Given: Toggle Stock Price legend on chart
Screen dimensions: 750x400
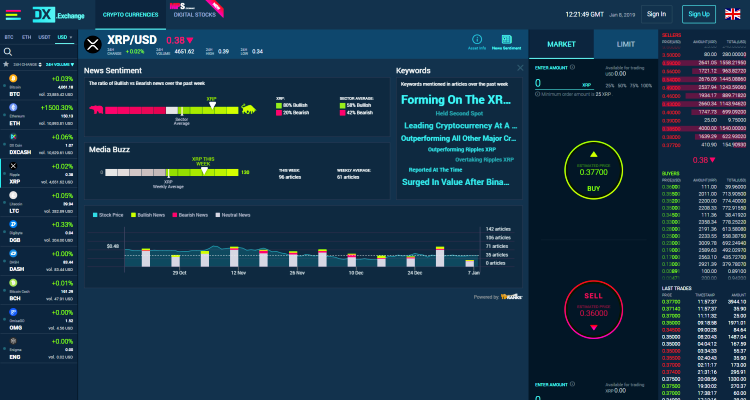Looking at the screenshot, I should coord(108,215).
